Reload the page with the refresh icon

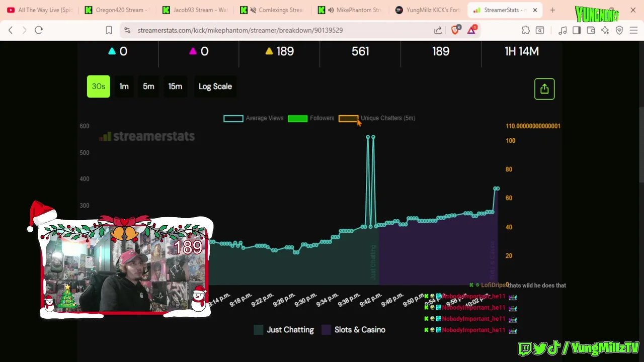39,30
